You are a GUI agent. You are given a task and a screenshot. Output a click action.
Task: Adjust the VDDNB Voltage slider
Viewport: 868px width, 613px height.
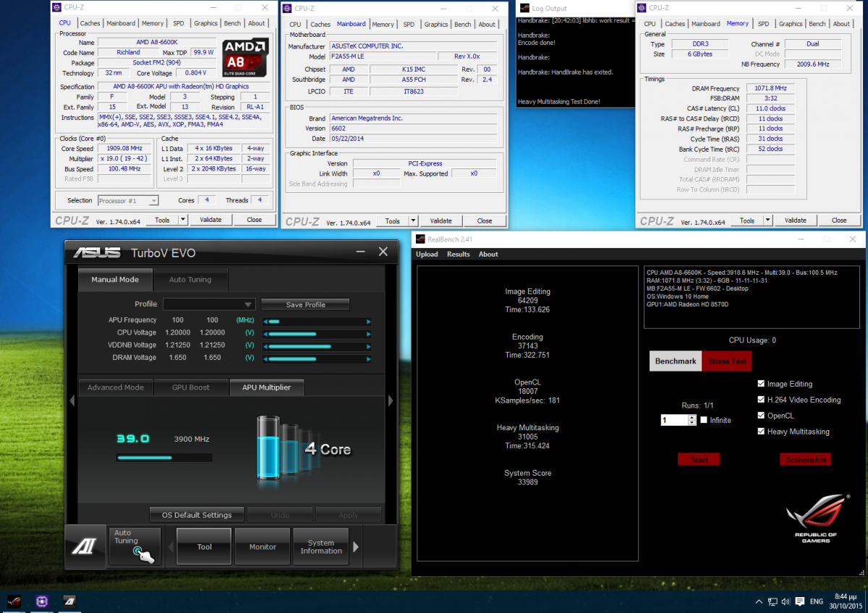pyautogui.click(x=317, y=346)
